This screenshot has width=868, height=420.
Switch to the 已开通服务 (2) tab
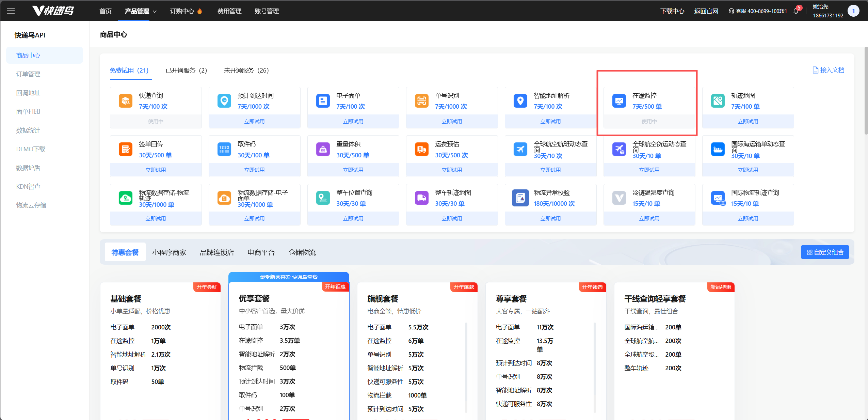click(186, 71)
